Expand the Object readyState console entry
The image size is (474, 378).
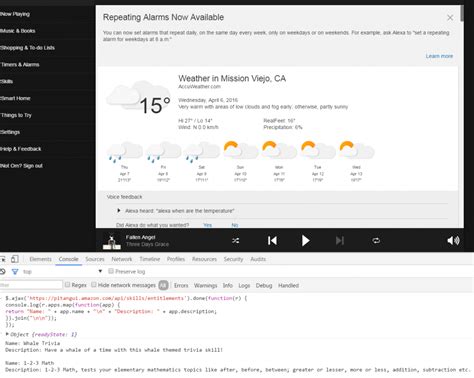click(7, 334)
